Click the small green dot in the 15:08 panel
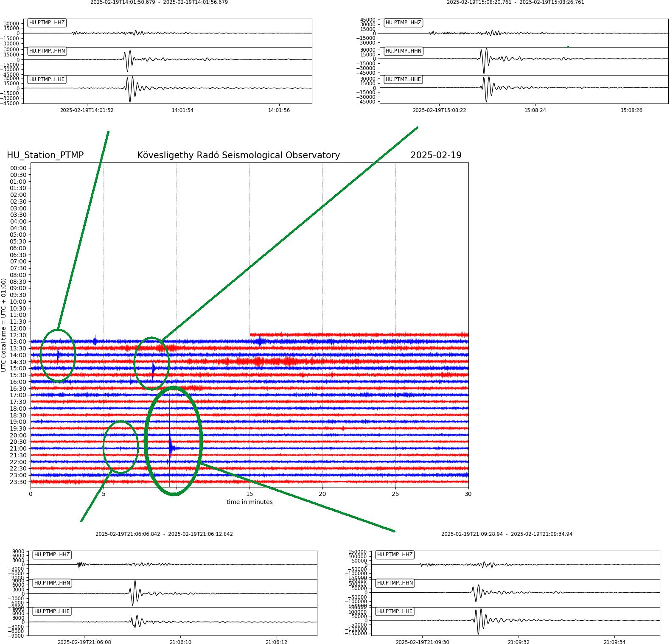Screen dimensions: 670x644 568,47
